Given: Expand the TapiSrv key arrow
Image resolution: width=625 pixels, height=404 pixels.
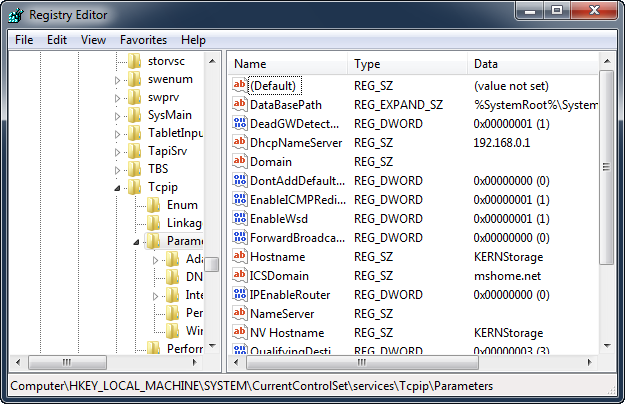Looking at the screenshot, I should point(119,151).
